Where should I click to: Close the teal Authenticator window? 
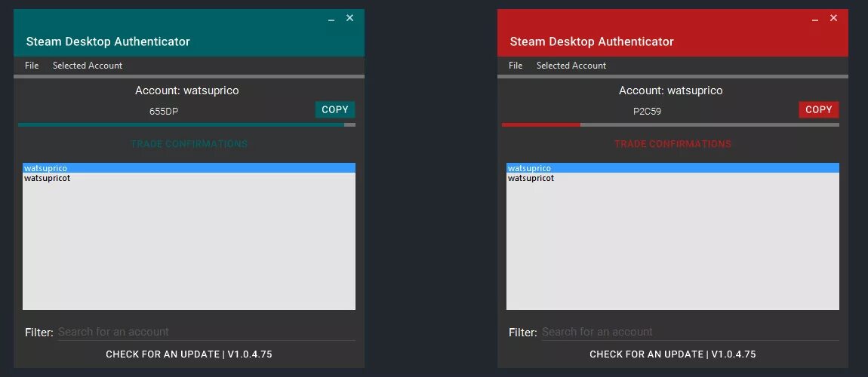click(x=350, y=17)
